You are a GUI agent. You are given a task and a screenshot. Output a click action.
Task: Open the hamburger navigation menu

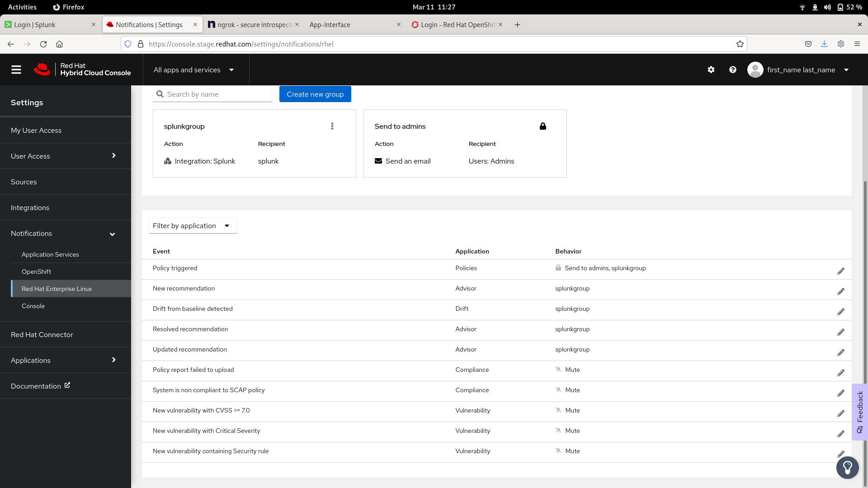coord(16,70)
